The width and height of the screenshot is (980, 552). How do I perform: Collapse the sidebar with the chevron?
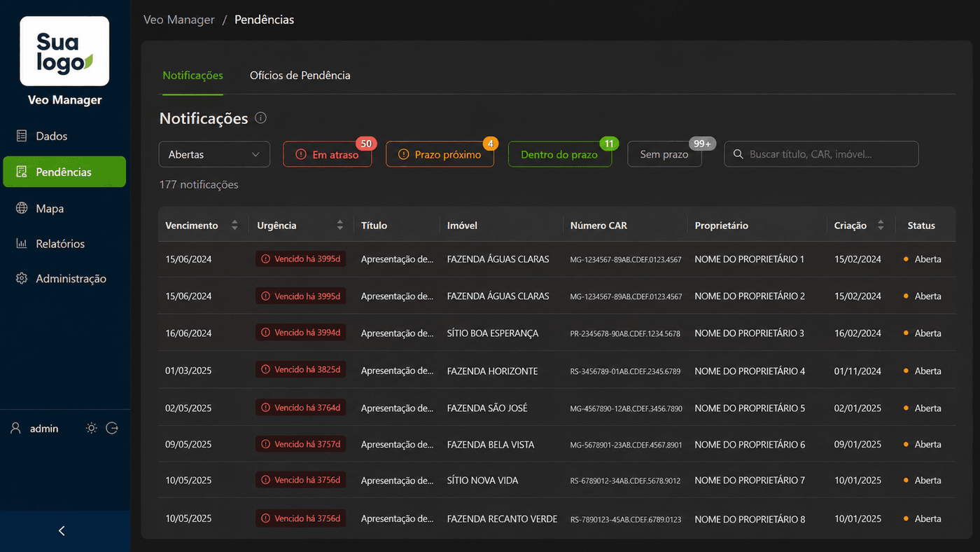[62, 531]
